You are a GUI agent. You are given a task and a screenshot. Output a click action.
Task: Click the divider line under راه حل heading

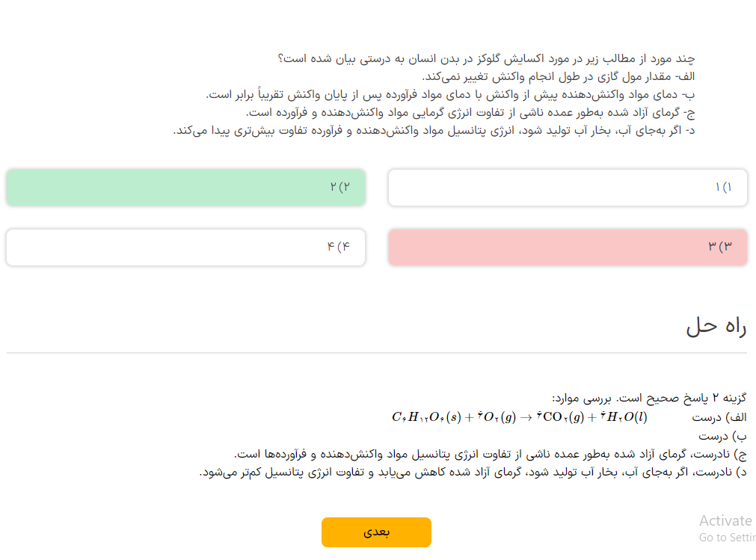[x=377, y=352]
